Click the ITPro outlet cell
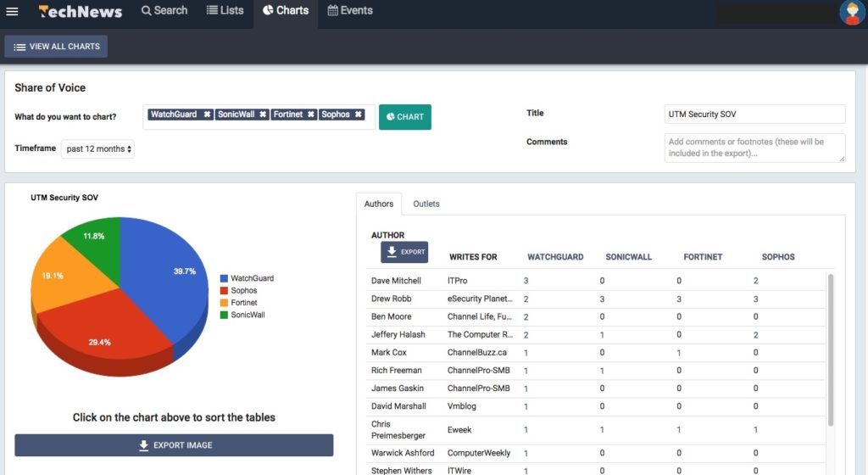 point(457,281)
